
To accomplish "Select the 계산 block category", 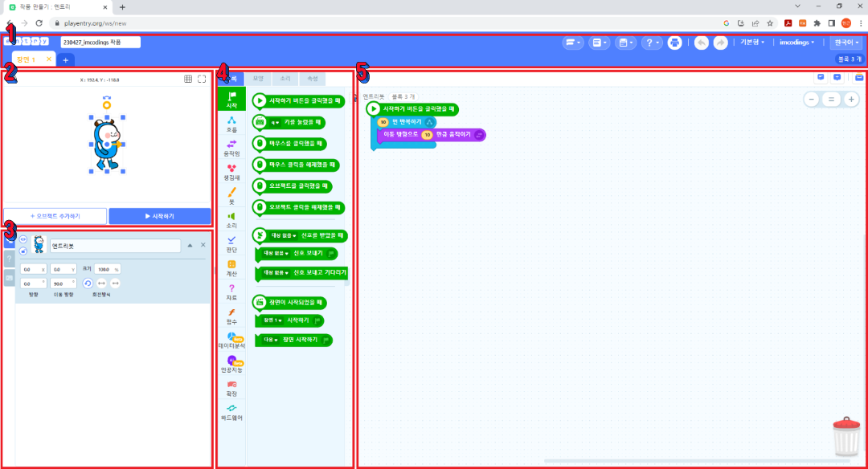I will pos(231,267).
